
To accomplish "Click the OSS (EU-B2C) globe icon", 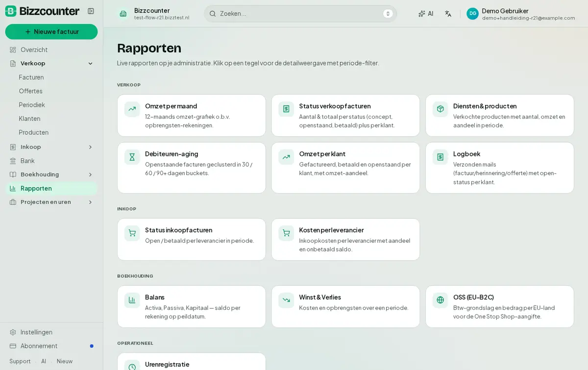I will click(441, 300).
